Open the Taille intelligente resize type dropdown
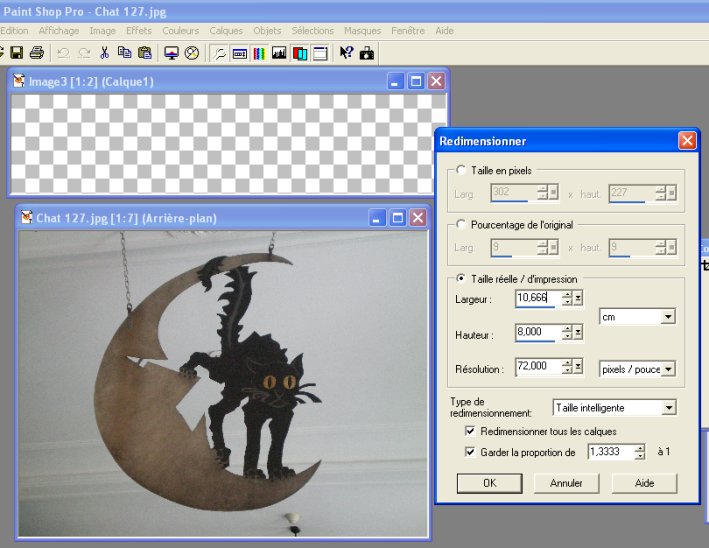Viewport: 709px width, 548px height. [x=669, y=407]
